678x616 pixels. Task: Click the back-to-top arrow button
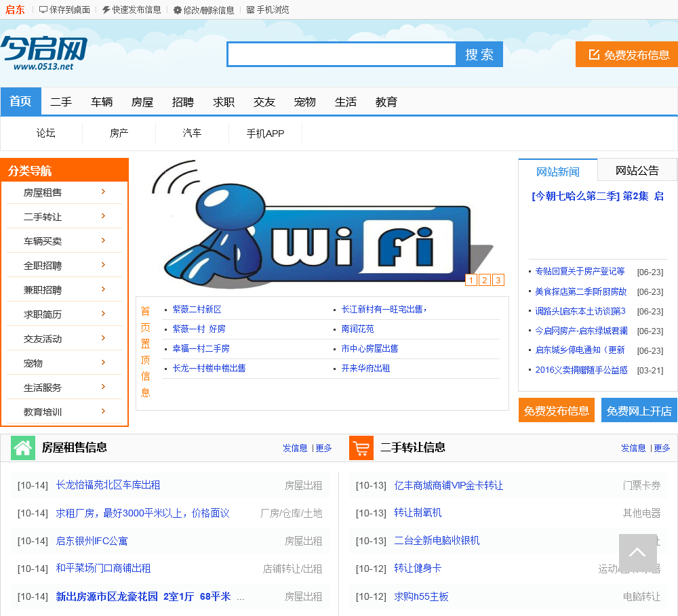click(638, 552)
